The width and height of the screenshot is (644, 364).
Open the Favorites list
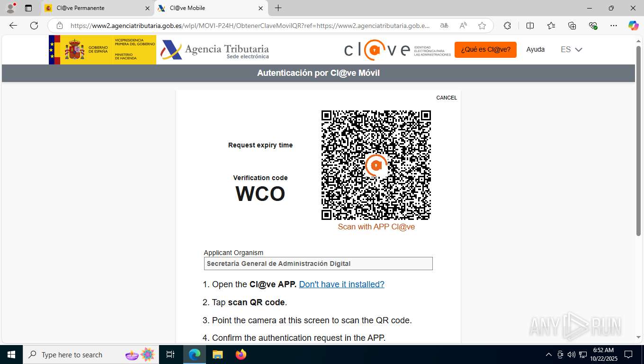pos(551,26)
